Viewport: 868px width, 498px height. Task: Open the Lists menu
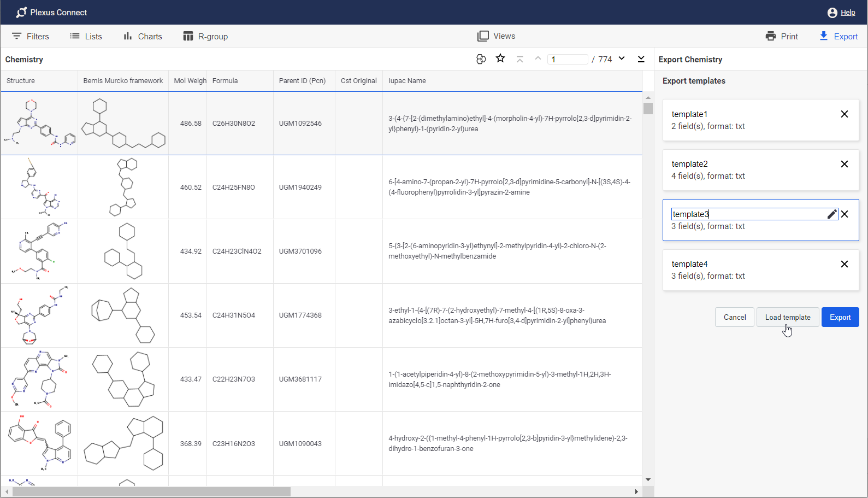[x=86, y=37]
